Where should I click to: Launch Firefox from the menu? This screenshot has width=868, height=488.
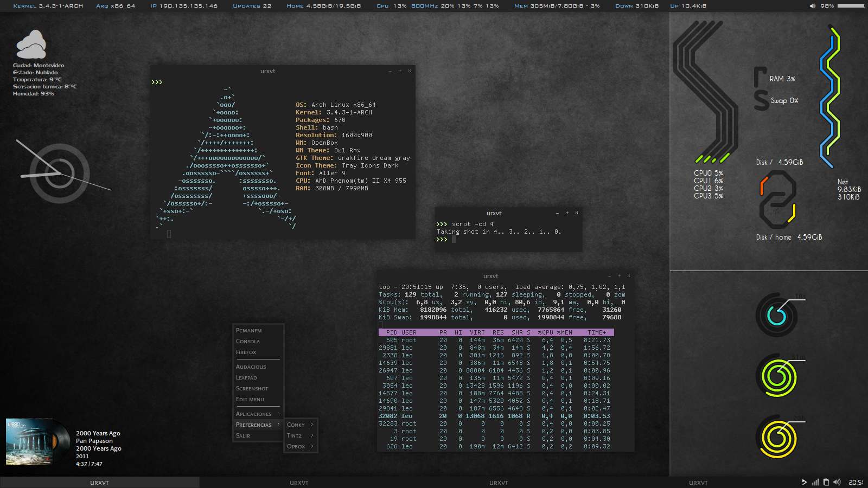click(x=258, y=352)
